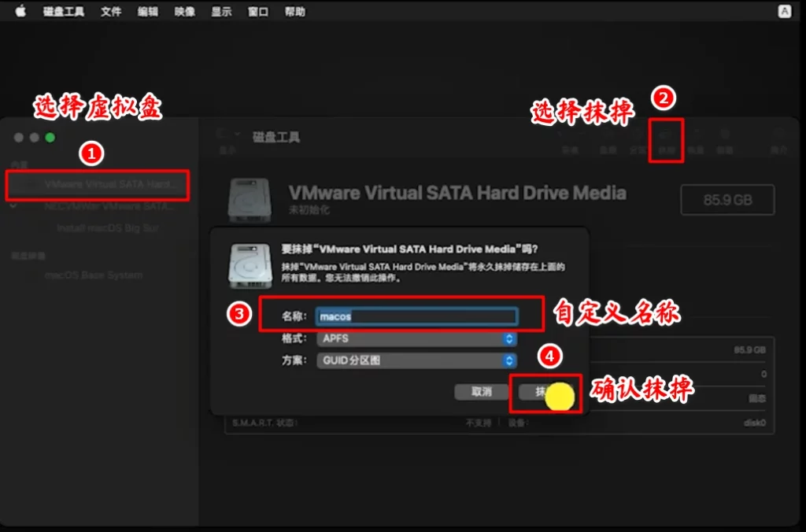Screen dimensions: 806x532
Task: Open the 映像 menu
Action: (184, 11)
